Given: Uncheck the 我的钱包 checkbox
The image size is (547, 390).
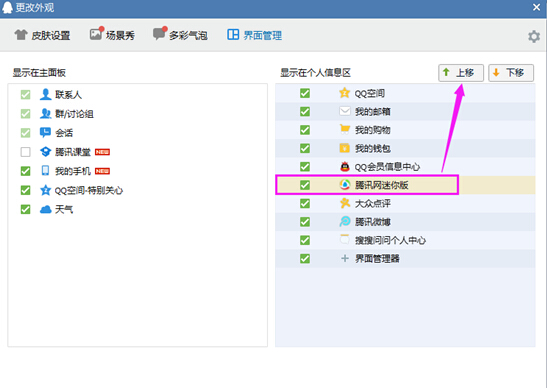Looking at the screenshot, I should coord(305,148).
